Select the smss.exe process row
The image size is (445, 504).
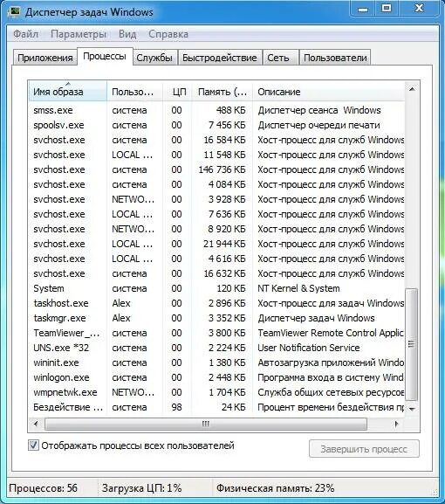point(216,110)
